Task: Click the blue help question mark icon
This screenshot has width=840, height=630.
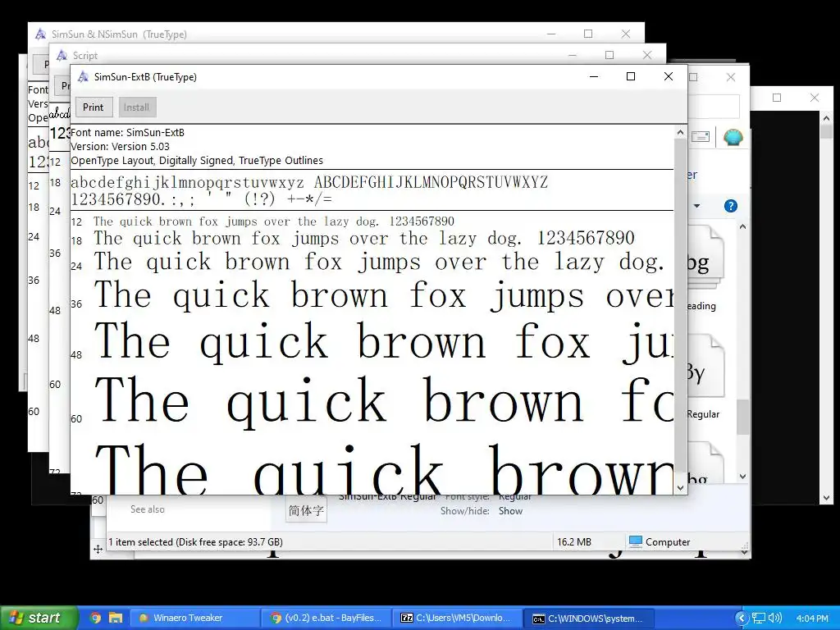Action: [x=730, y=206]
